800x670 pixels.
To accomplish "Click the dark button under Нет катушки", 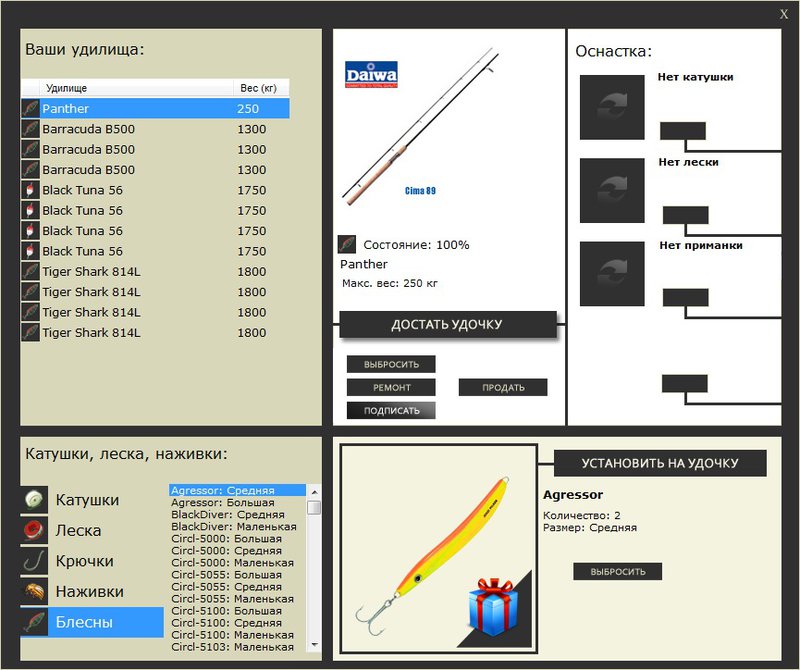I will (x=683, y=131).
